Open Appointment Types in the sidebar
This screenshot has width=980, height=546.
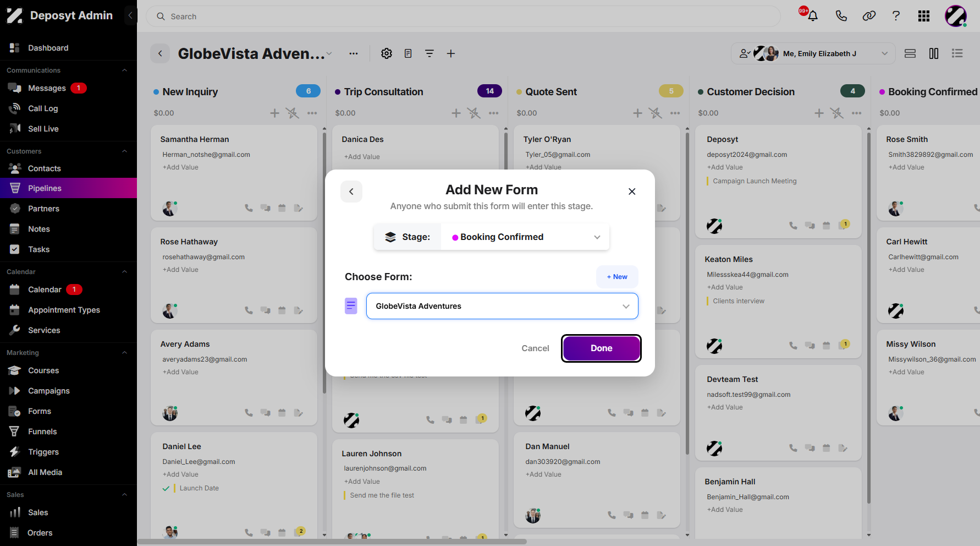[68, 310]
